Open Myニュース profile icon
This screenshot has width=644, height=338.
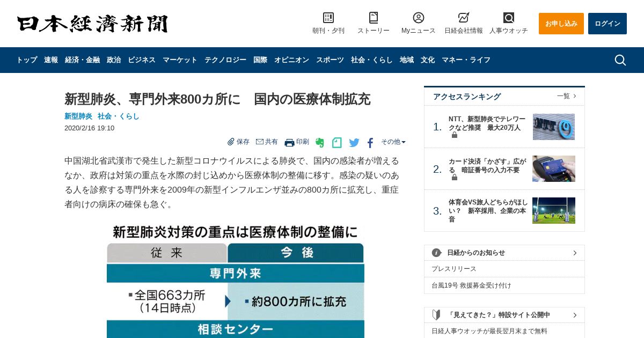point(419,18)
